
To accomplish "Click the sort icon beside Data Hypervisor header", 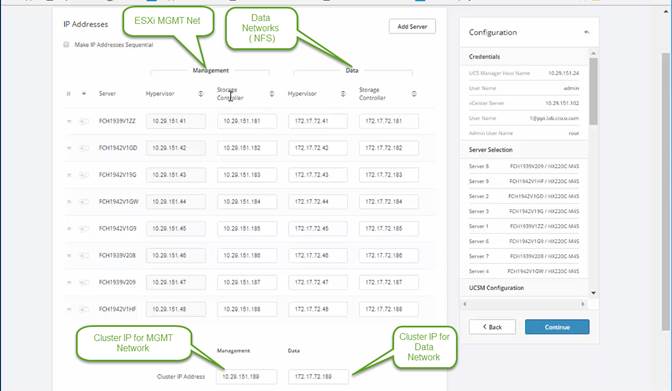I will pos(343,93).
